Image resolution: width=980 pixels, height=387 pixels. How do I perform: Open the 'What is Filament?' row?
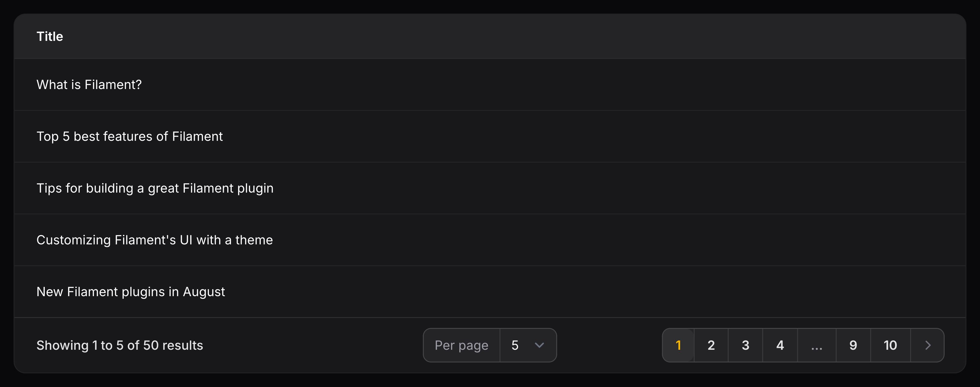pos(89,84)
